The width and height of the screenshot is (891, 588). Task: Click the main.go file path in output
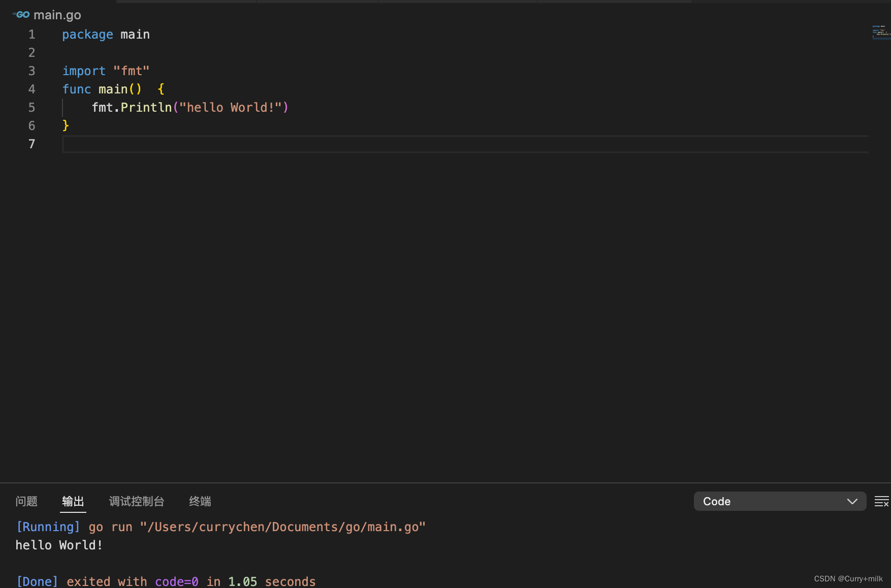[x=282, y=527]
